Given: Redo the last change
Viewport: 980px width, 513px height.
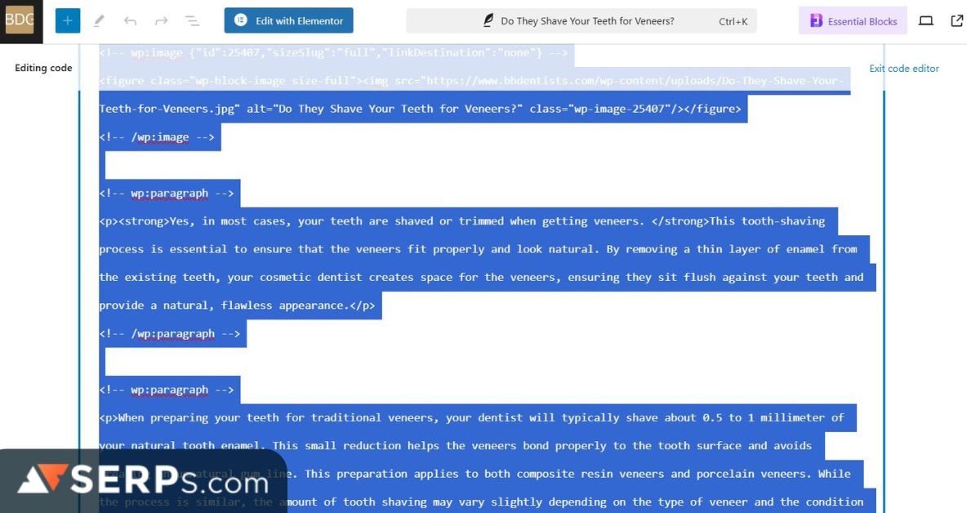Looking at the screenshot, I should (162, 20).
